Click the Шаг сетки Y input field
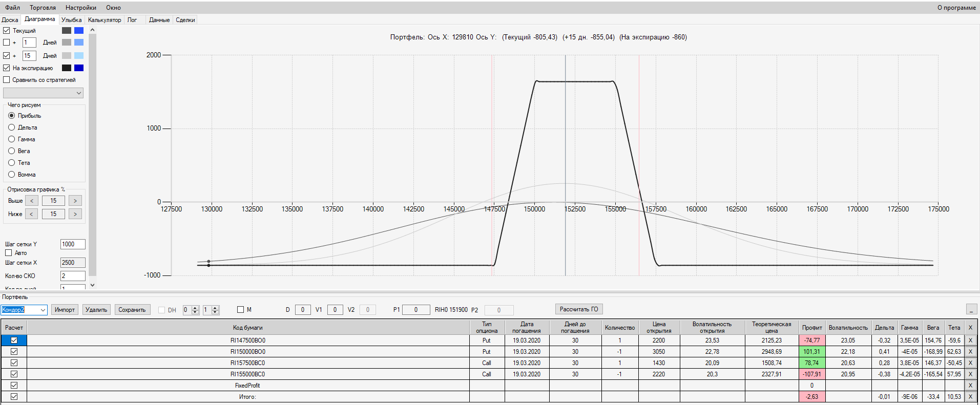Image resolution: width=980 pixels, height=405 pixels. [x=73, y=244]
